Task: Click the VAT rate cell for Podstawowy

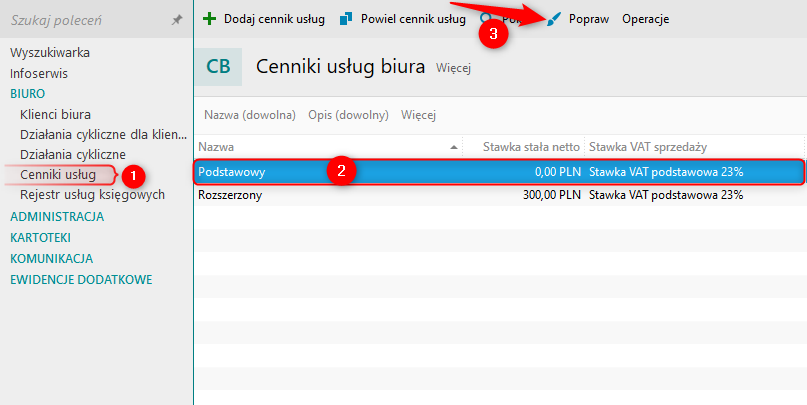Action: (x=666, y=172)
